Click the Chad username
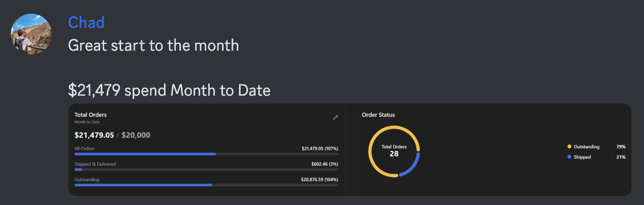This screenshot has height=205, width=644. 86,22
